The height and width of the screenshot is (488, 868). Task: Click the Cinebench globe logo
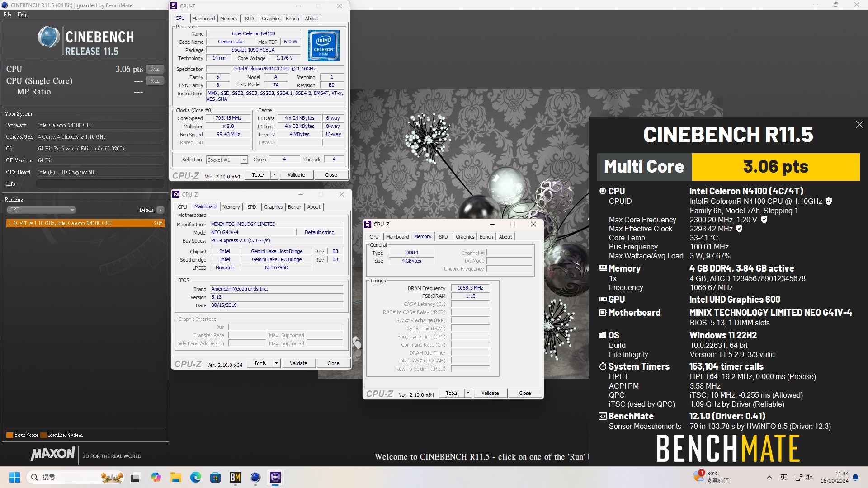(49, 37)
